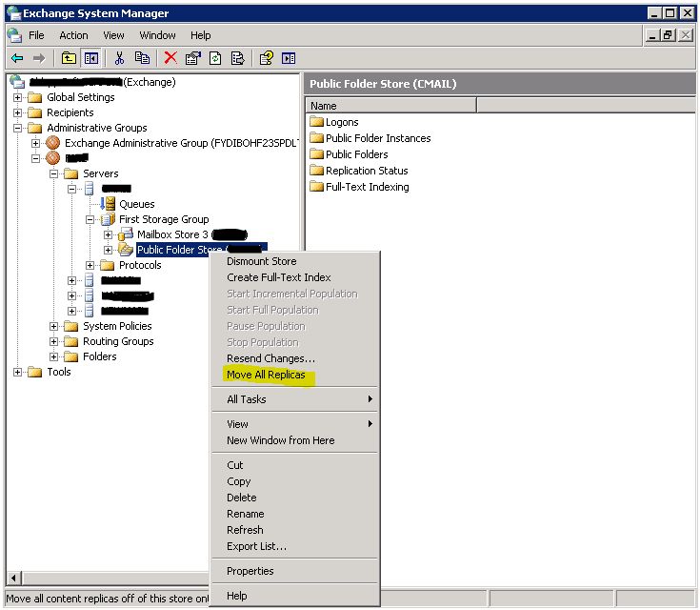Image resolution: width=700 pixels, height=610 pixels.
Task: Click the Back arrow toolbar icon
Action: [17, 58]
